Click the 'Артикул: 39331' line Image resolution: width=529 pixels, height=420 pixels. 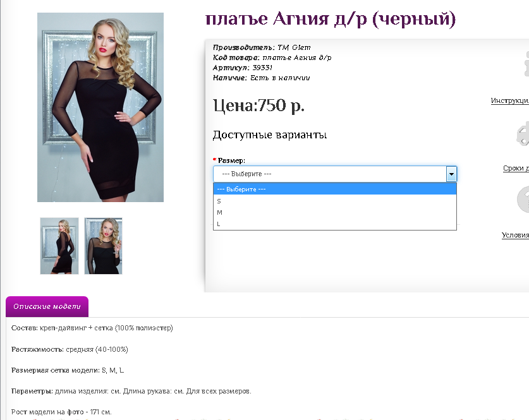pos(243,68)
